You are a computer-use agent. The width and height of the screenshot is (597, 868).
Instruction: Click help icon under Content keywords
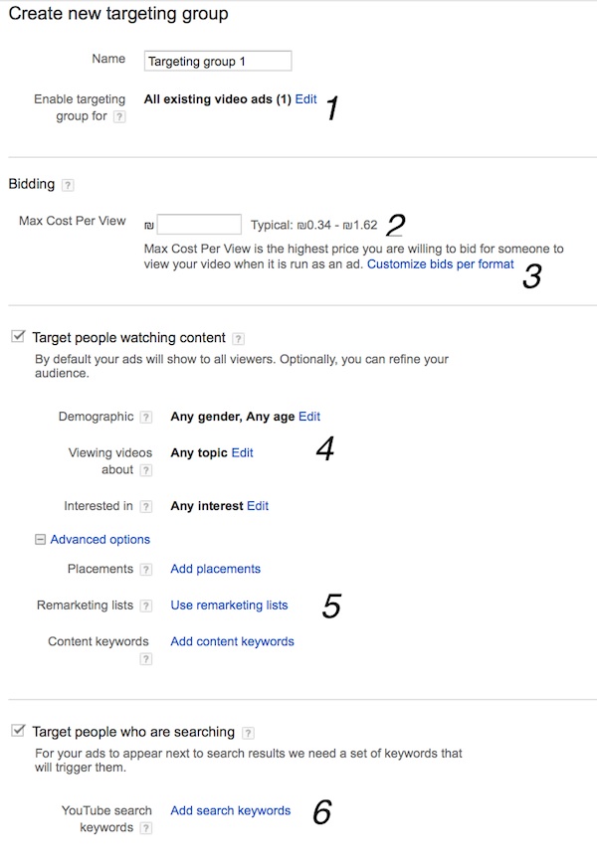pos(145,659)
